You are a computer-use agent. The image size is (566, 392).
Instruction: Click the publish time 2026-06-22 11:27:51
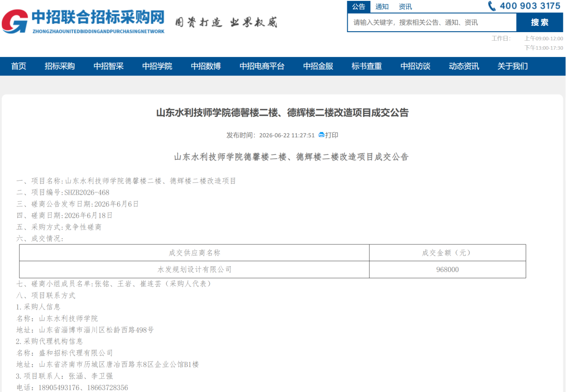(x=287, y=135)
